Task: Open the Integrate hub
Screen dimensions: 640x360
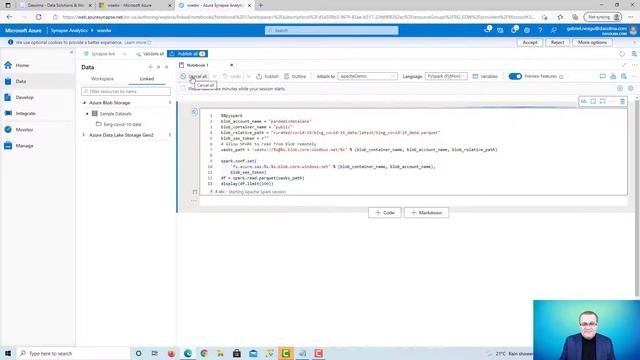Action: coord(20,113)
